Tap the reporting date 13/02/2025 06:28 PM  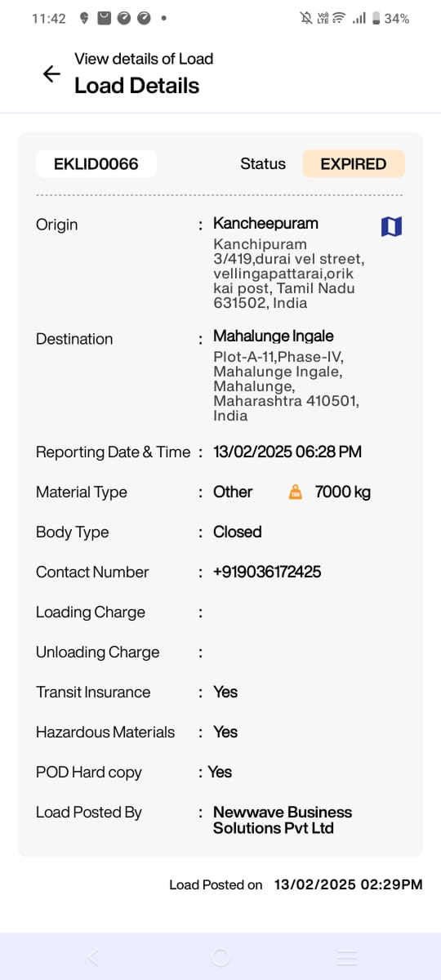click(x=287, y=452)
